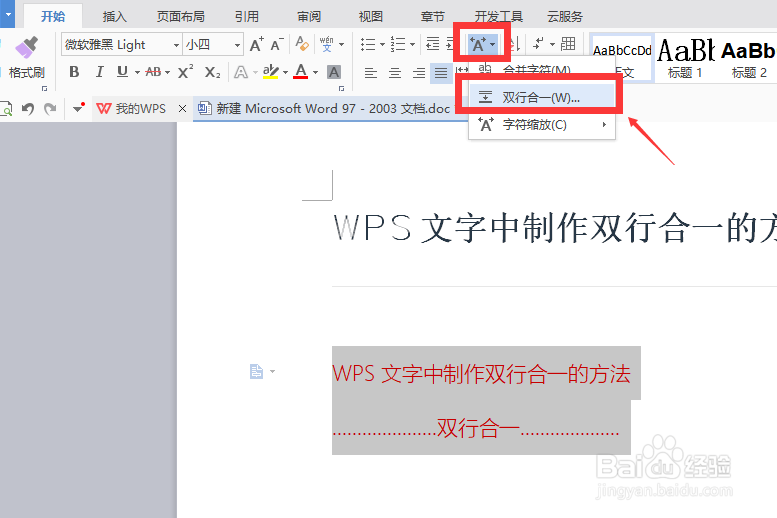Viewport: 777px width, 518px height.
Task: Apply the 标题 2 style
Action: (748, 58)
